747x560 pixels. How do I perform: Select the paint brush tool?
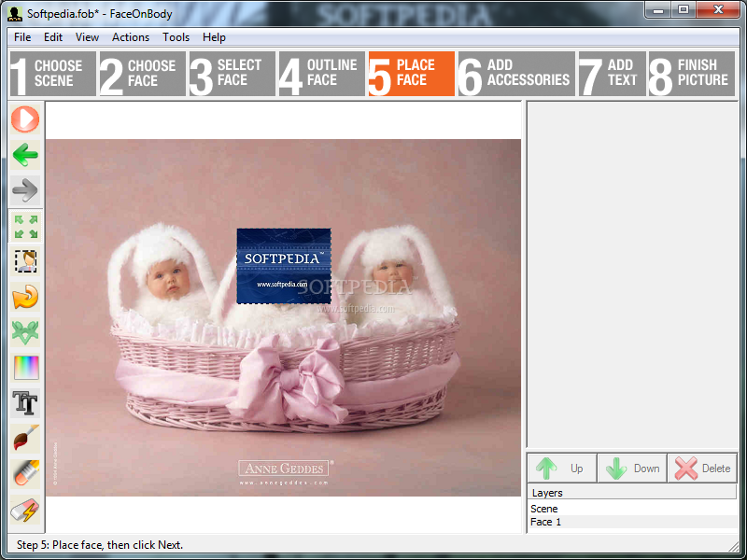point(25,439)
